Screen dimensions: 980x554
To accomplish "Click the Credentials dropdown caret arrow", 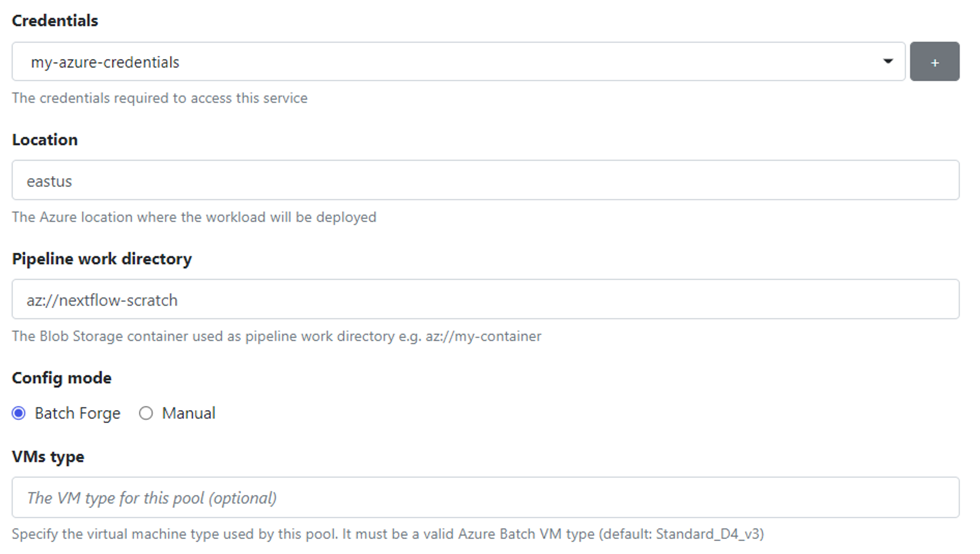I will tap(887, 61).
